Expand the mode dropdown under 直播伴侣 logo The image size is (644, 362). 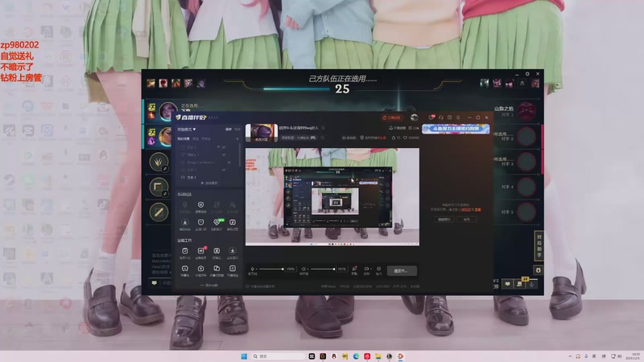(x=187, y=129)
